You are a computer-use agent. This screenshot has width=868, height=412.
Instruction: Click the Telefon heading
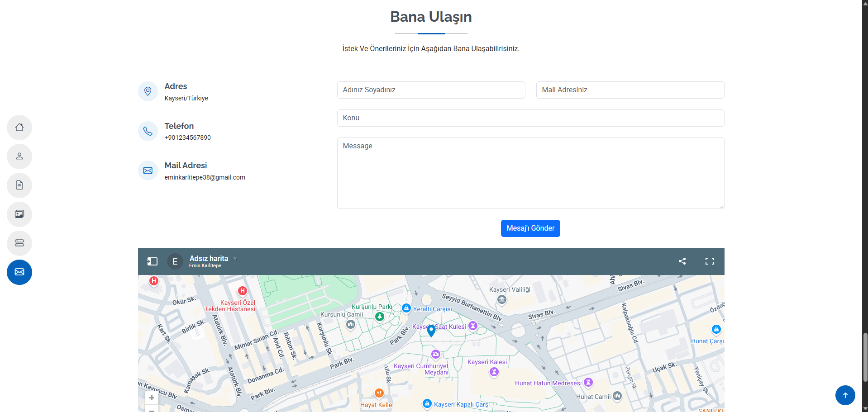point(179,126)
